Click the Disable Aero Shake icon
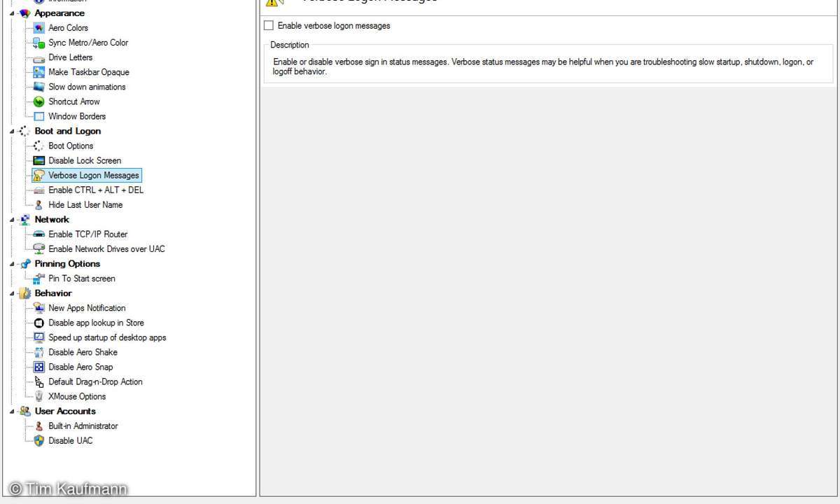Viewport: 840px width, 504px height. tap(39, 352)
